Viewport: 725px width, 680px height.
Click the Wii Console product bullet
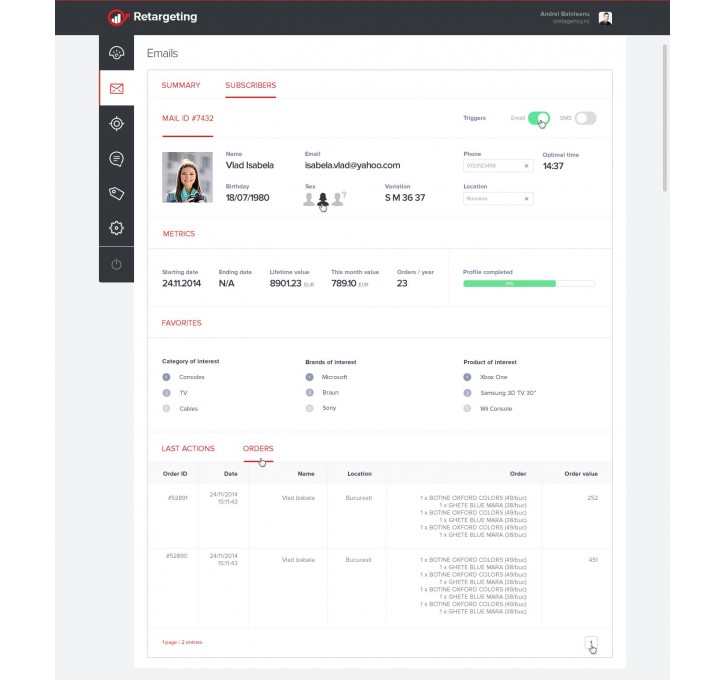(467, 409)
